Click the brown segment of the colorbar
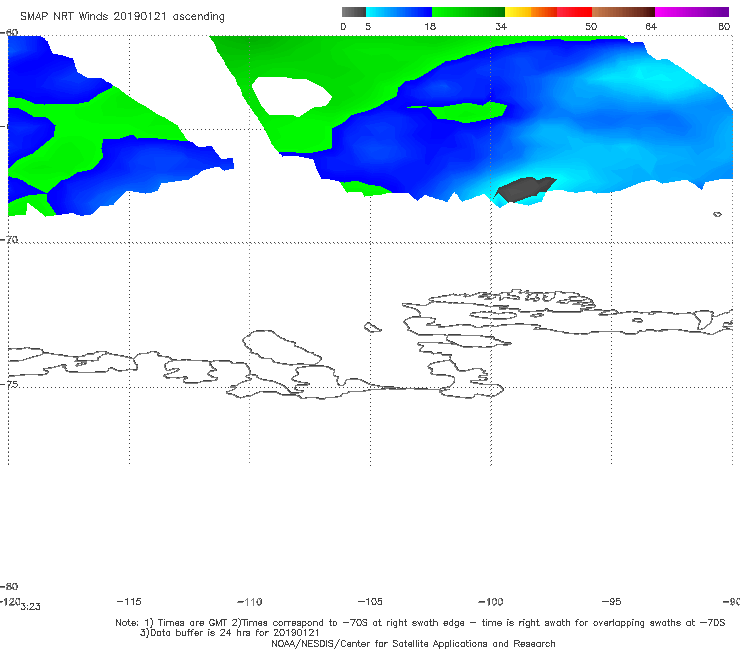The image size is (740, 650). pos(623,12)
